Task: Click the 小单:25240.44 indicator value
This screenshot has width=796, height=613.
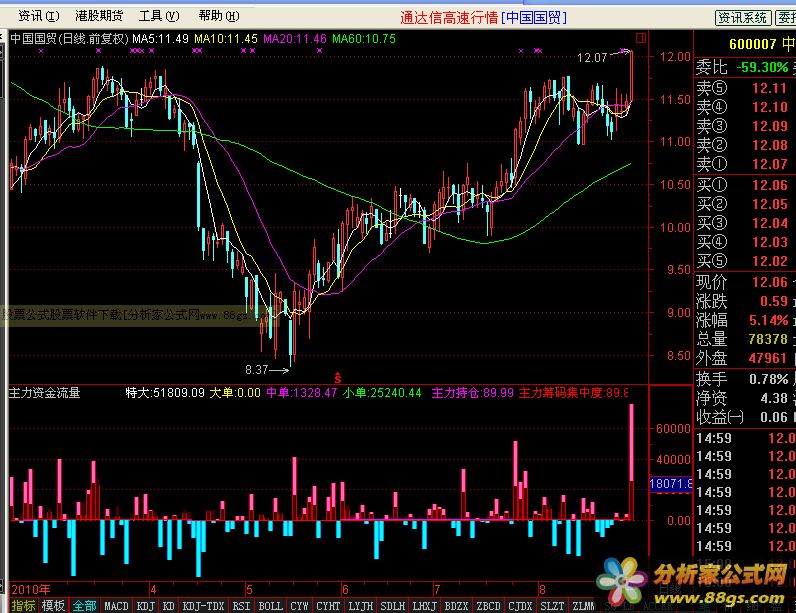Action: pos(382,393)
